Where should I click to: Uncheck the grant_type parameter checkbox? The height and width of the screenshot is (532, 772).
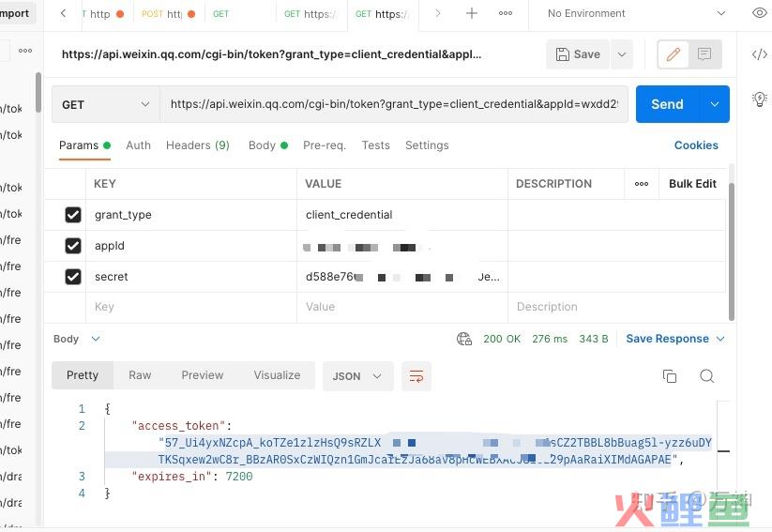pyautogui.click(x=73, y=215)
